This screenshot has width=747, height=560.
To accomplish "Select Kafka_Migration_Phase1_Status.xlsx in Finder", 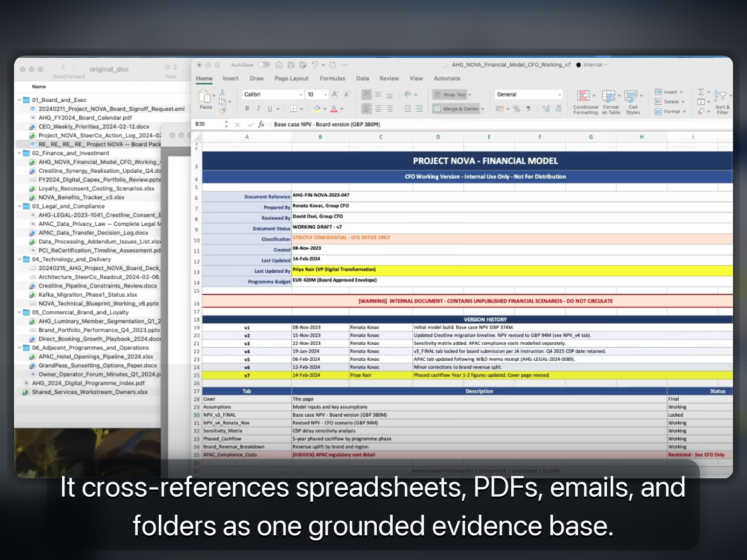I will [88, 294].
